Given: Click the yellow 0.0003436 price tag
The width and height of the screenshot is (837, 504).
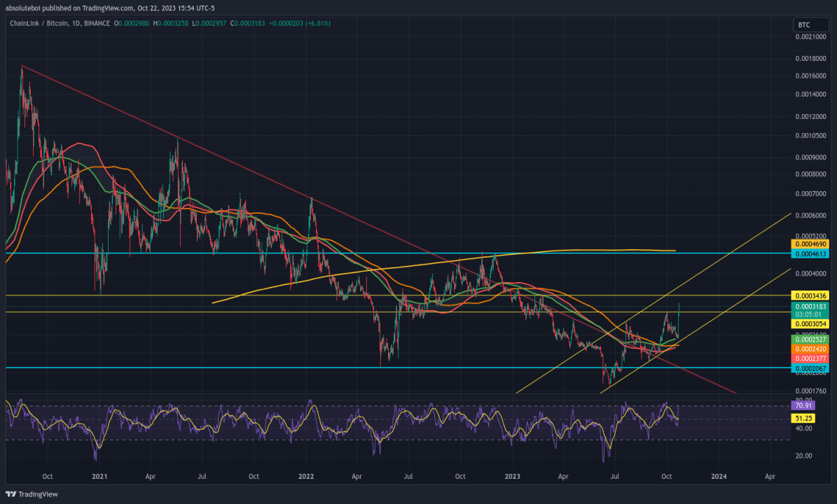Looking at the screenshot, I should pos(810,295).
